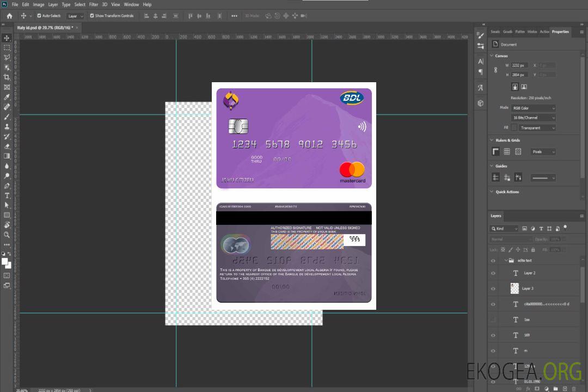Click the canvas height H field
588x392 pixels.
[x=519, y=75]
